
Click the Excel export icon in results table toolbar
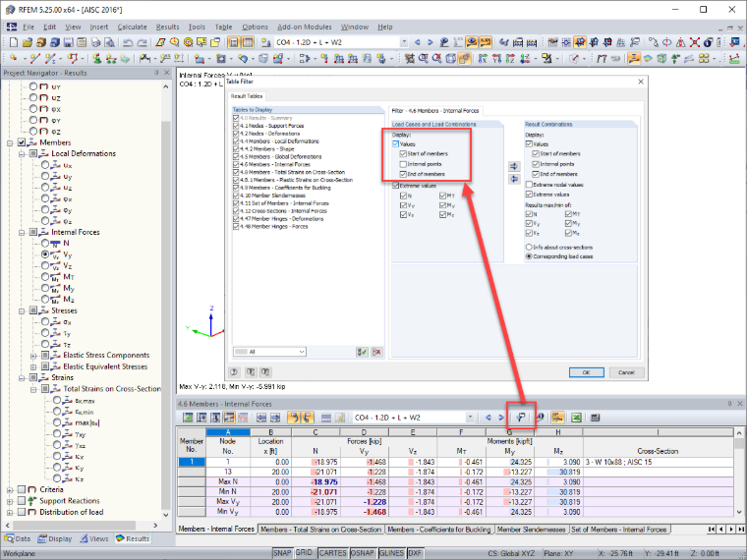[576, 418]
